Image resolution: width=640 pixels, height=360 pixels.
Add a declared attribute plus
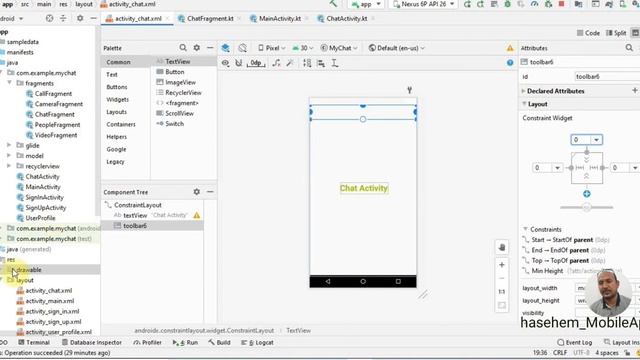pyautogui.click(x=635, y=90)
